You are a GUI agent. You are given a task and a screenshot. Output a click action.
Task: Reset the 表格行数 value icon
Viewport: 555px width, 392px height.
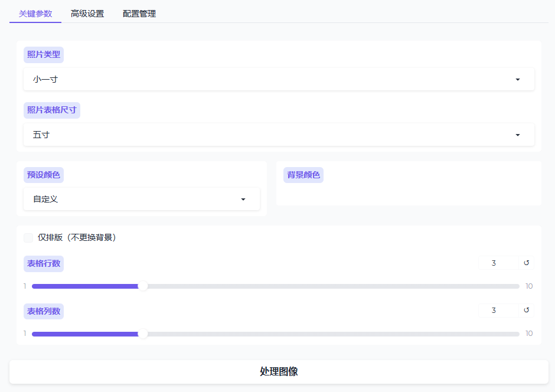(526, 263)
